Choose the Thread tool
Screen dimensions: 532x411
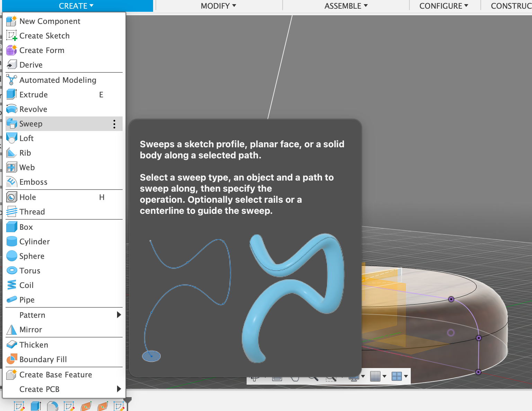tap(32, 212)
